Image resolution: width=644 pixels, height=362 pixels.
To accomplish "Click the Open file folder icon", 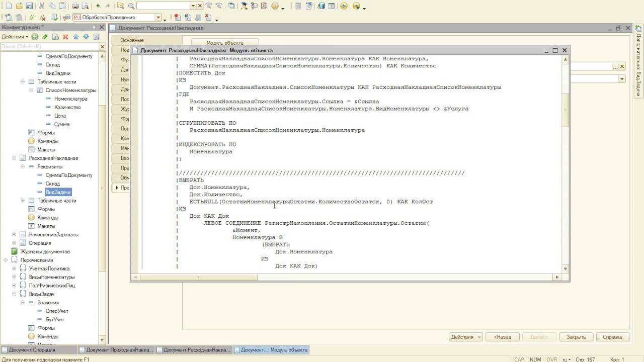I will [x=19, y=6].
